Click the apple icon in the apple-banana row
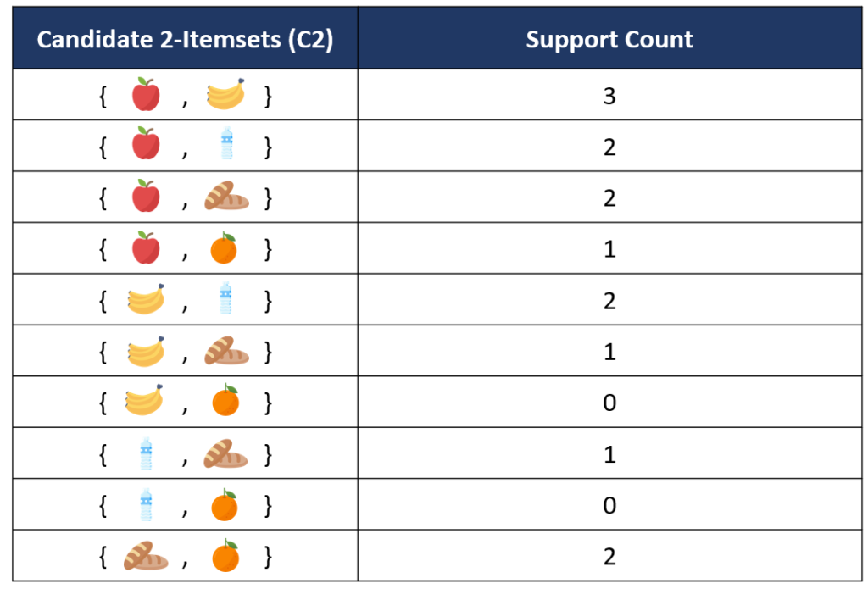 146,95
